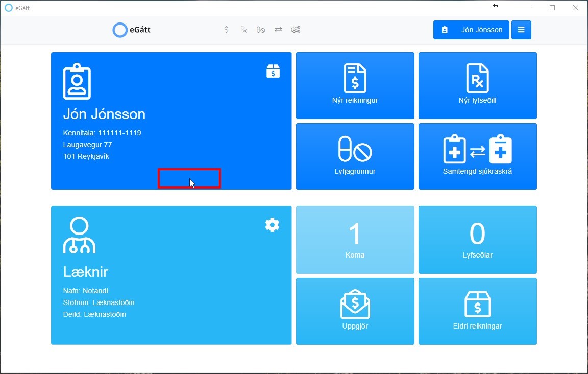Click the transfer arrows toolbar icon
The image size is (588, 374).
[278, 29]
